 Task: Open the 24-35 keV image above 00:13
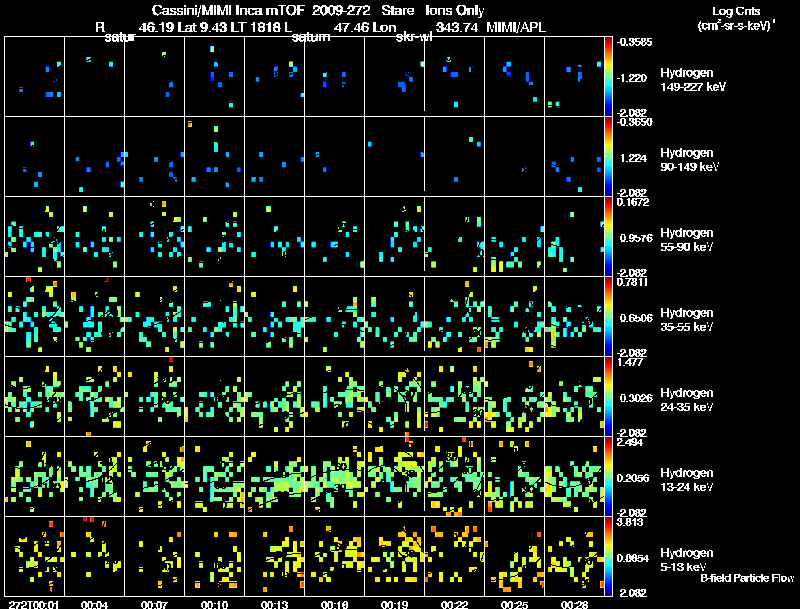[x=274, y=397]
